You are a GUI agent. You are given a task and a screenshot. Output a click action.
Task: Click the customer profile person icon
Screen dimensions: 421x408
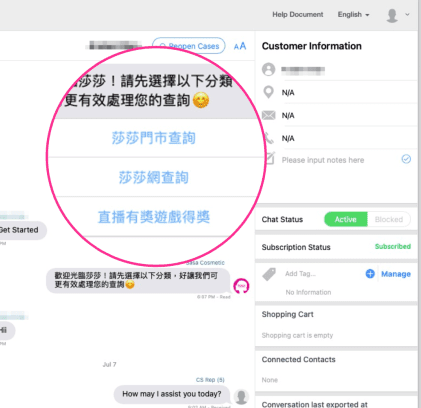point(269,69)
